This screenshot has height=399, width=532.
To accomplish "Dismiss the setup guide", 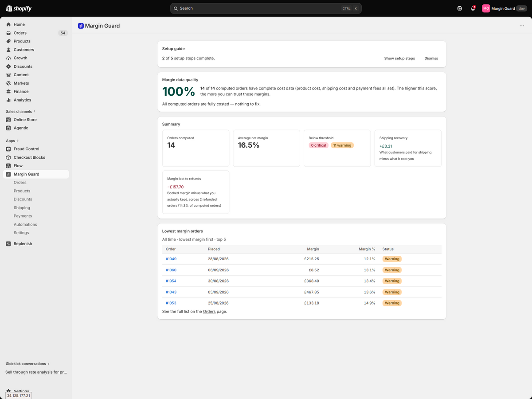I will click(x=431, y=58).
